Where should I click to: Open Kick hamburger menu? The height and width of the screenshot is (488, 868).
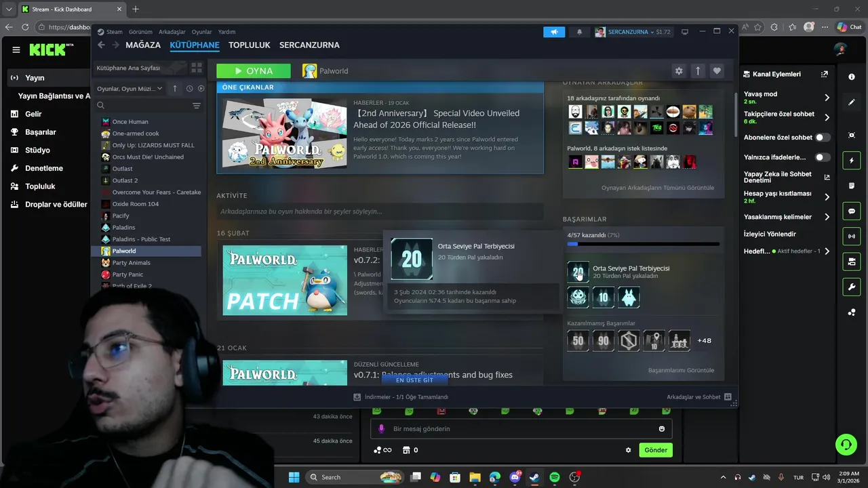tap(16, 49)
